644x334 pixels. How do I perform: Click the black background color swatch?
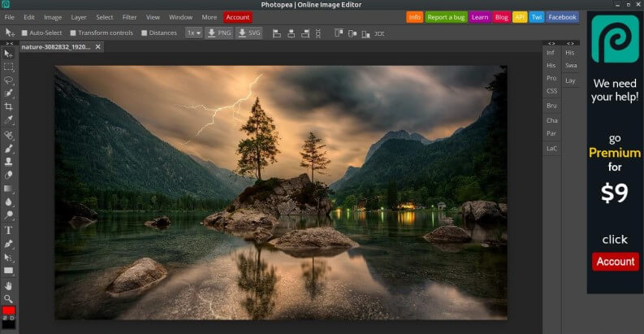point(8,324)
